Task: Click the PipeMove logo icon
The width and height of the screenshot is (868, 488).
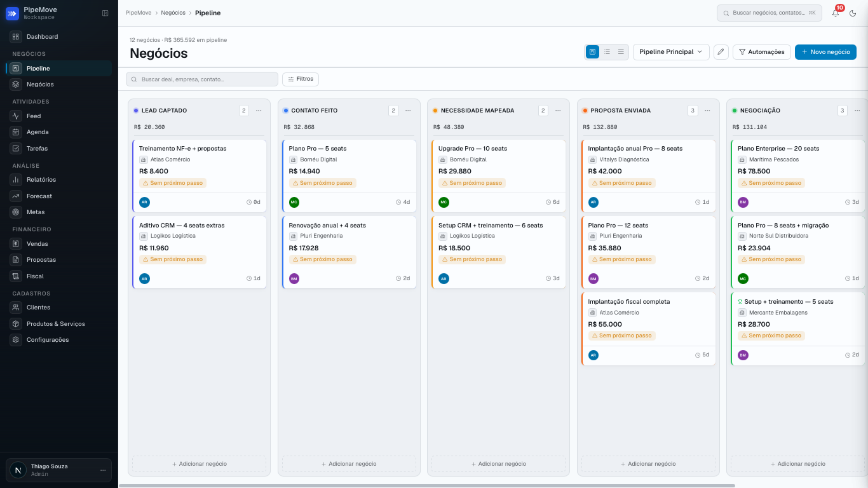Action: (12, 13)
